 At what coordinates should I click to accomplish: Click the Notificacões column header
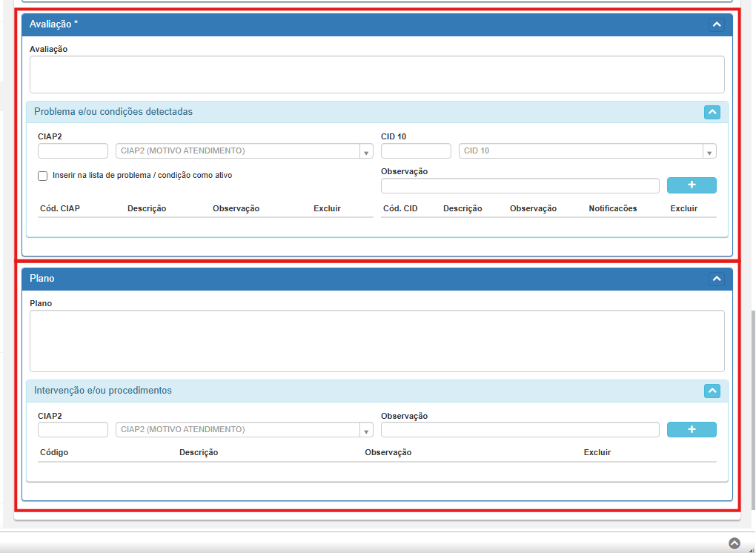coord(612,208)
